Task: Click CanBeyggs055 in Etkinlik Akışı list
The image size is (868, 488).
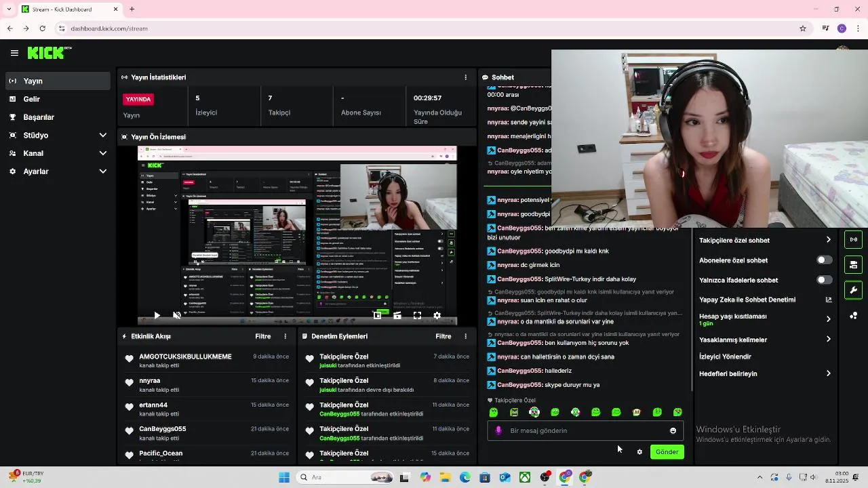Action: (163, 429)
